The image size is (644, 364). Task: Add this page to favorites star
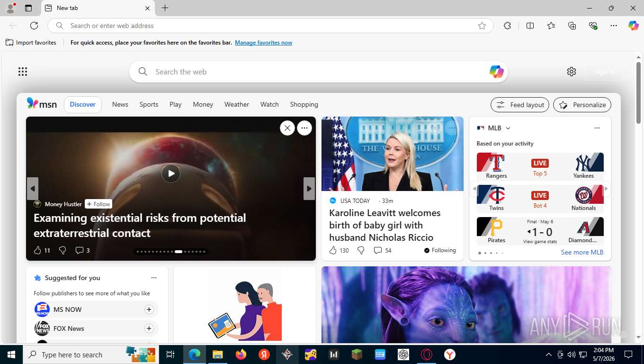point(482,26)
